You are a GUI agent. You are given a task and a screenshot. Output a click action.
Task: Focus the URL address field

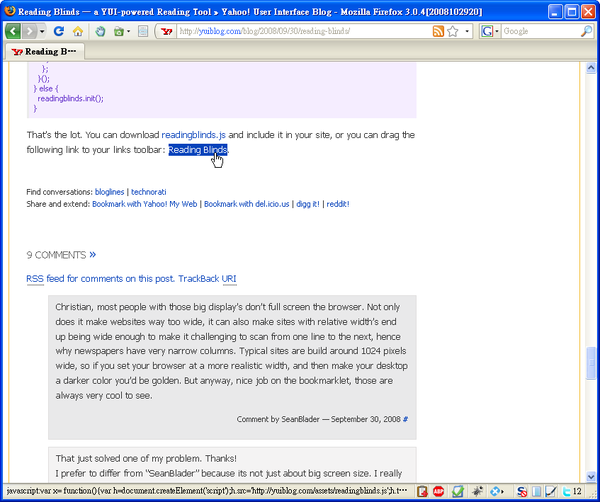pos(304,31)
